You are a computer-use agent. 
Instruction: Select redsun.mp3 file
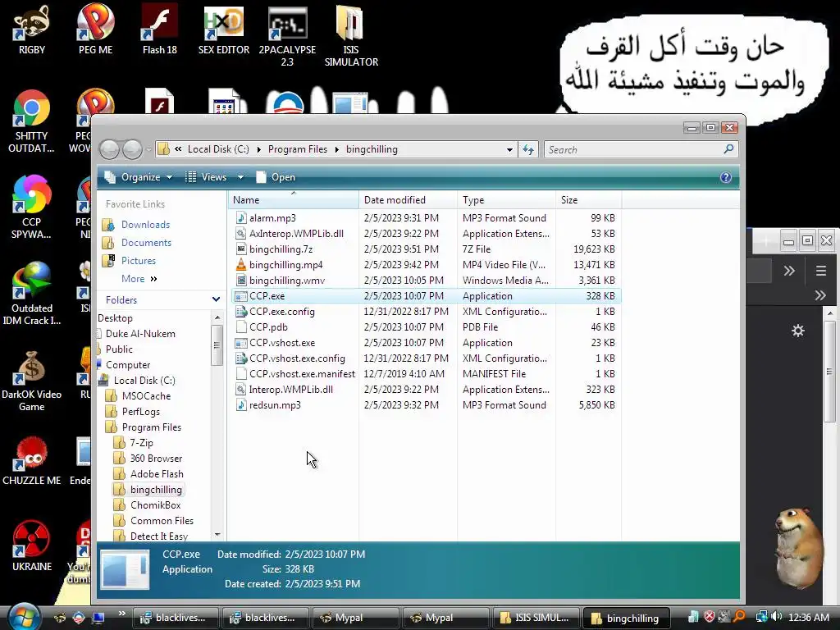275,405
